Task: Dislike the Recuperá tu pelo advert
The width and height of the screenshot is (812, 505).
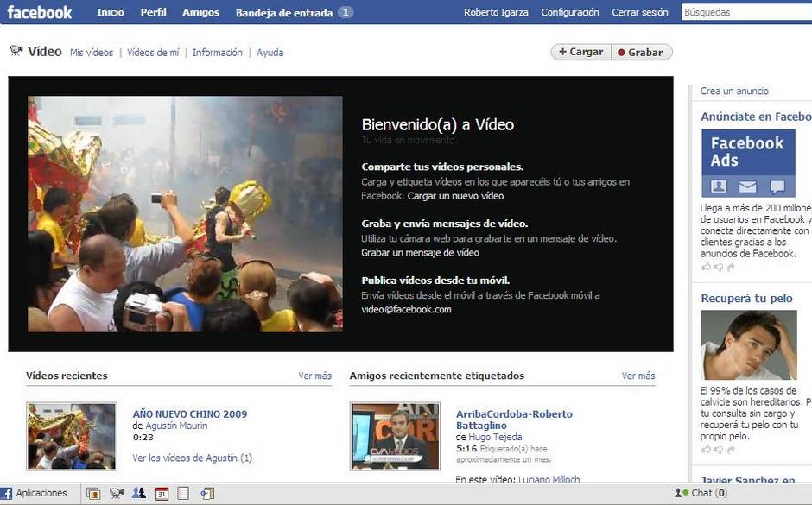Action: [x=718, y=450]
